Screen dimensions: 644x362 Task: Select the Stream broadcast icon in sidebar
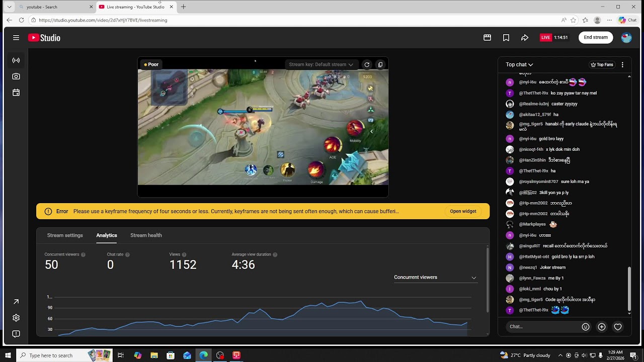pyautogui.click(x=16, y=60)
